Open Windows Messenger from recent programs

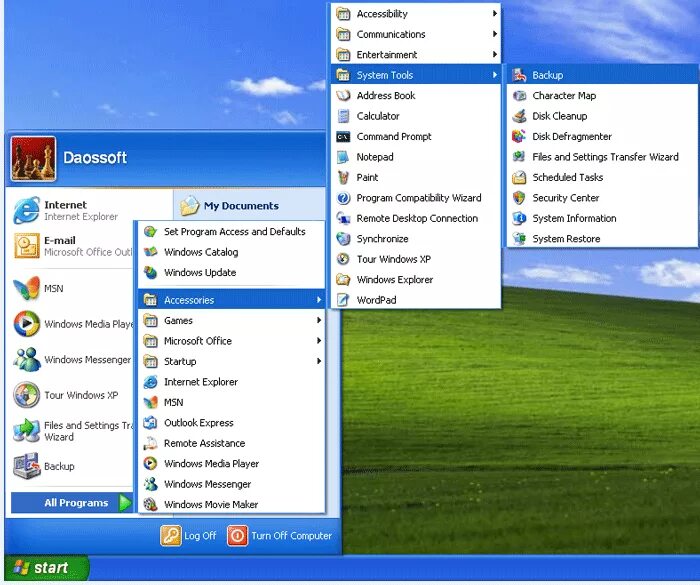(x=72, y=359)
